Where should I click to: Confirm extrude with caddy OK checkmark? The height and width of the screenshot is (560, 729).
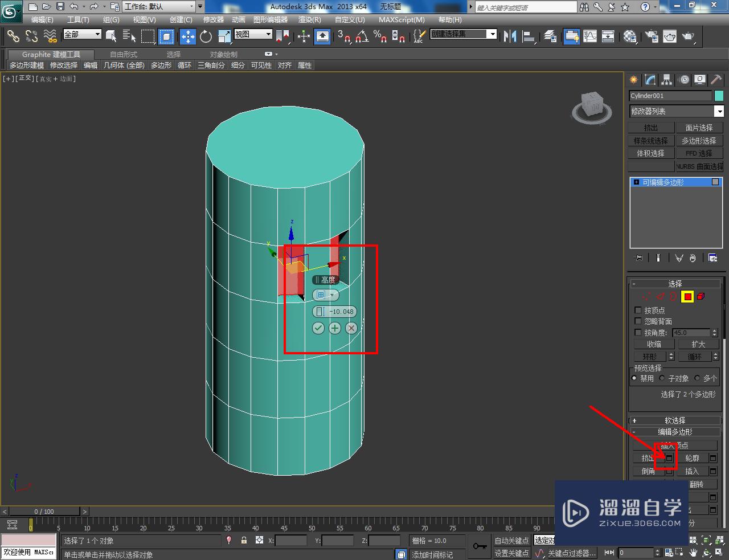tap(318, 328)
